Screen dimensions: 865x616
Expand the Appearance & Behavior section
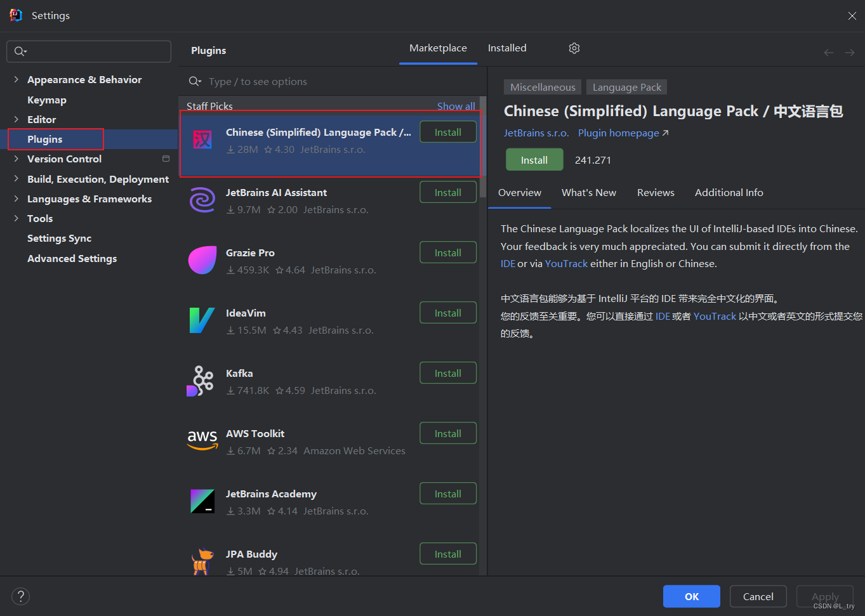click(16, 79)
